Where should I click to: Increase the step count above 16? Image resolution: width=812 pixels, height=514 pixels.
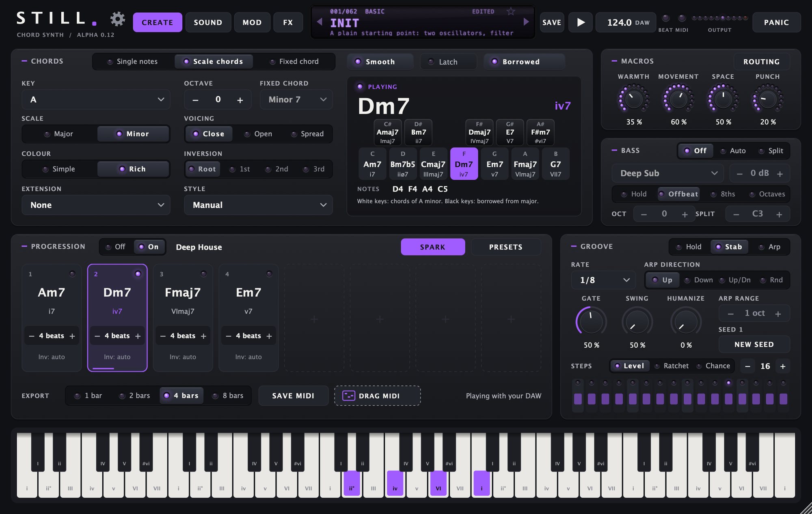tap(783, 366)
